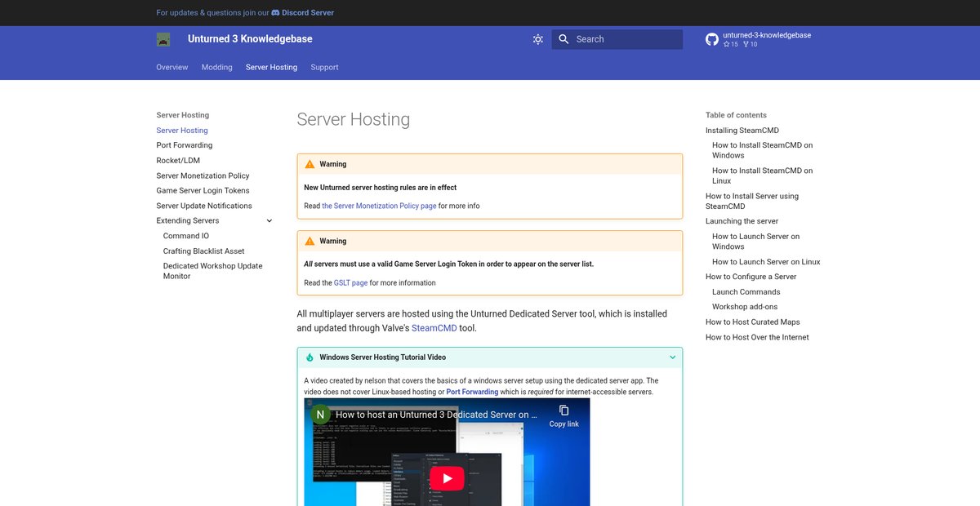
Task: Click the Unturned 3 Knowledgebase site title
Action: [x=250, y=39]
